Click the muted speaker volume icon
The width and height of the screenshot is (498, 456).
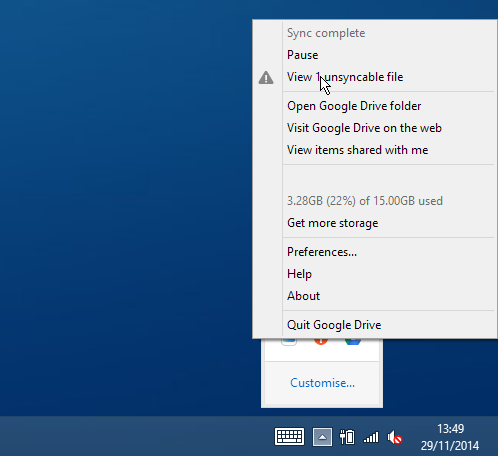pos(395,437)
